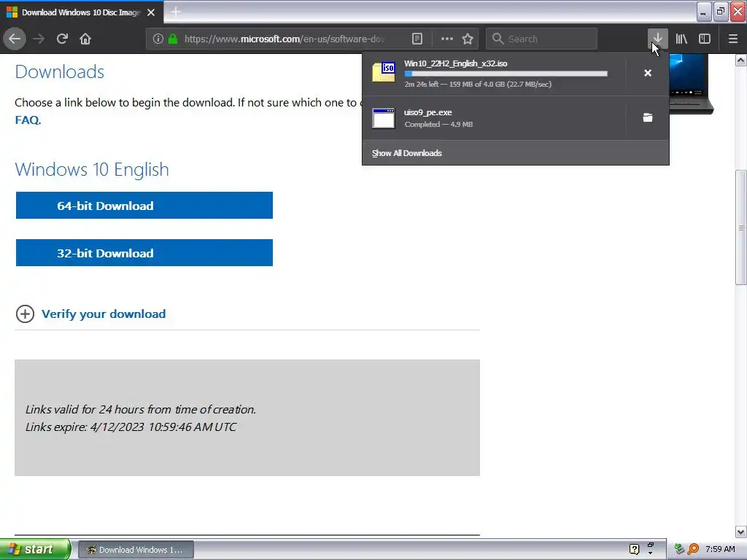This screenshot has height=560, width=747.
Task: Click the scrollbar up arrow
Action: coord(741,60)
